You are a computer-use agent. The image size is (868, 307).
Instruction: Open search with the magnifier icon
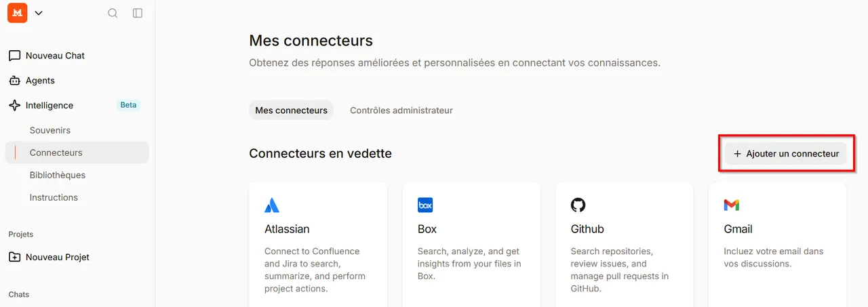[113, 13]
